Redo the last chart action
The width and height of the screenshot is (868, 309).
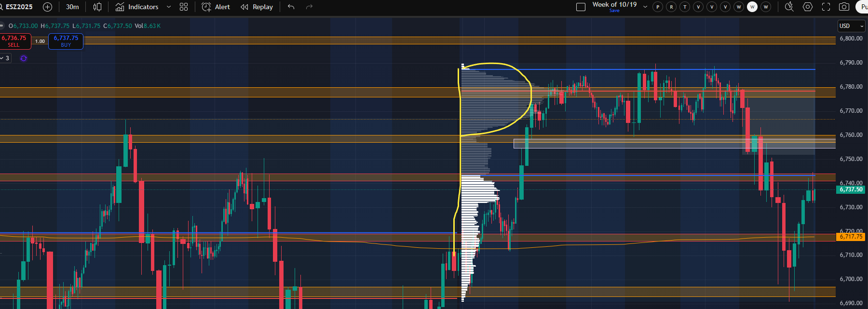coord(310,7)
